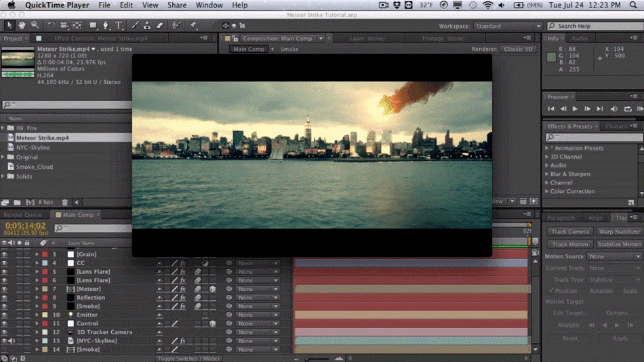Hide the [Meteor] layer eye
Screen dimensions: 644x362
[x=5, y=289]
